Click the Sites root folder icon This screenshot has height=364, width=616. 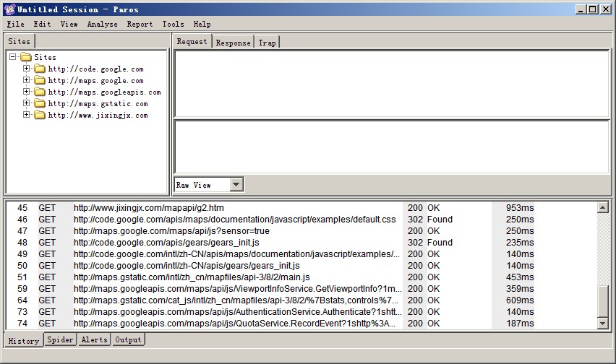click(26, 57)
